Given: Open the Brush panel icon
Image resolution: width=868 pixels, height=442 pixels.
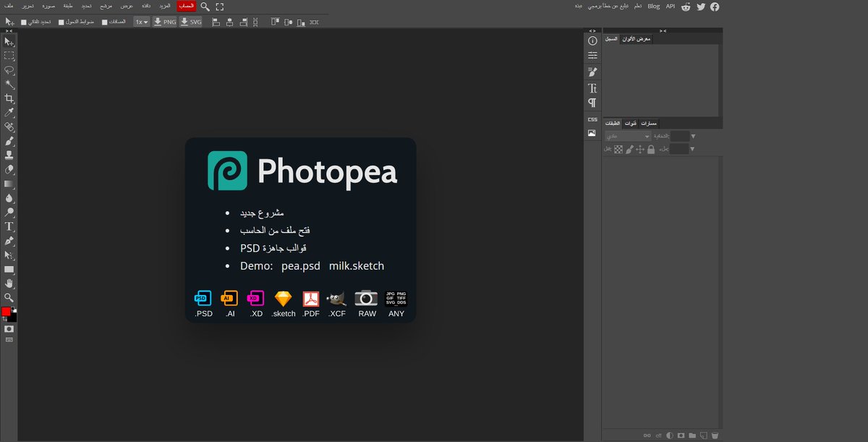Looking at the screenshot, I should 592,72.
